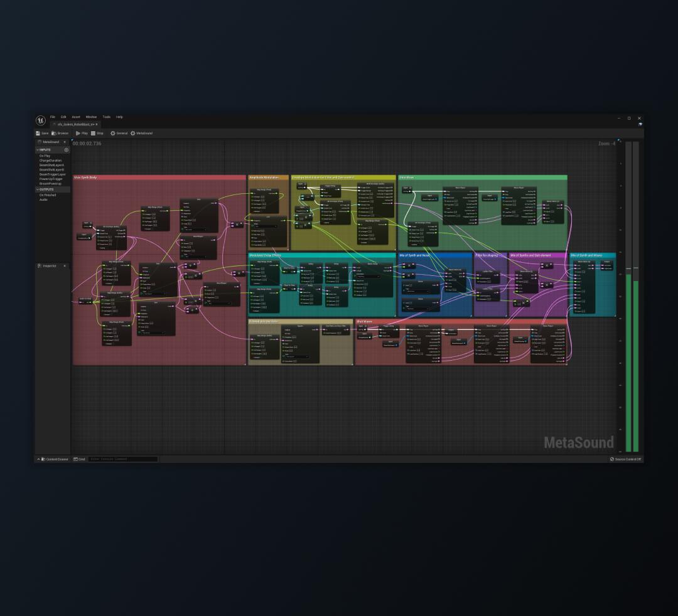
Task: Click the console command input field
Action: (123, 459)
